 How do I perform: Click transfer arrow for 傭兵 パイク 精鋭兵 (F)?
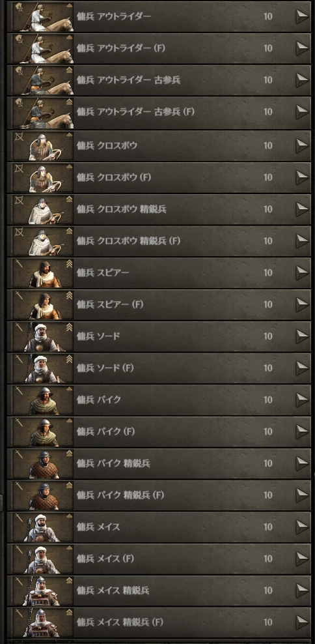[x=302, y=495]
